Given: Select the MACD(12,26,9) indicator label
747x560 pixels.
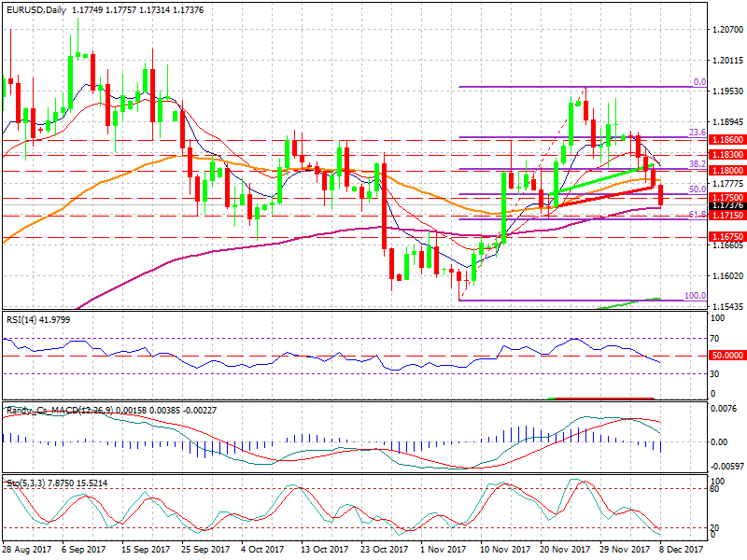Looking at the screenshot, I should pos(111,410).
